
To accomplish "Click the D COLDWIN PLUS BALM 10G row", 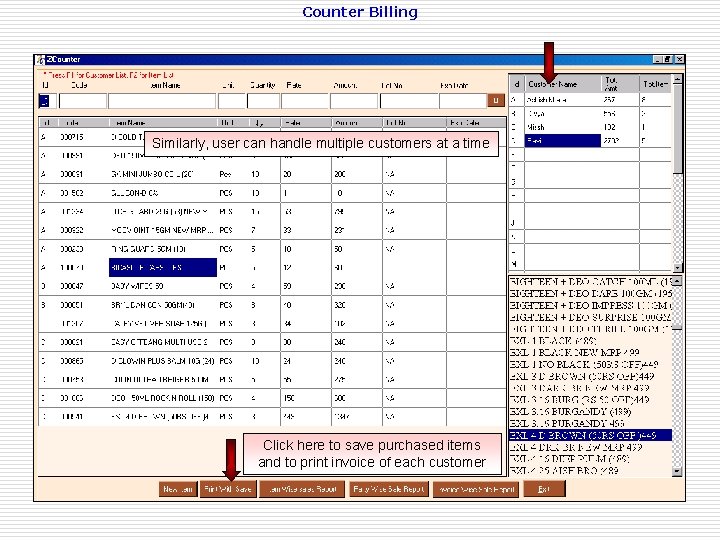I will (x=272, y=361).
